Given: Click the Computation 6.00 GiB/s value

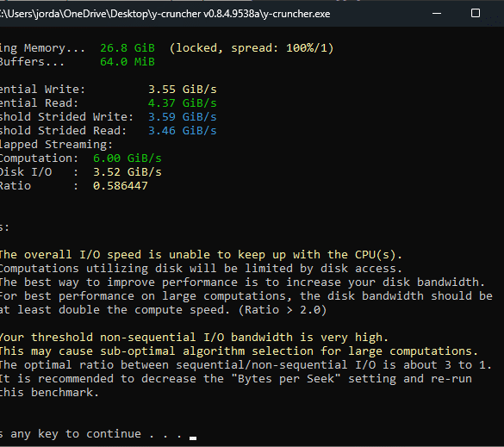Looking at the screenshot, I should tap(128, 158).
